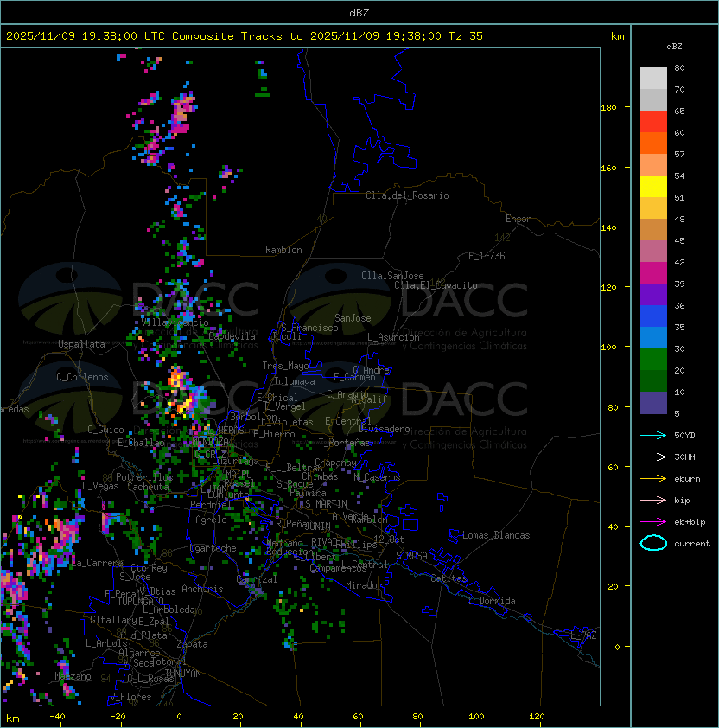Click the 'Divisadero' map label
This screenshot has width=719, height=728.
tap(385, 429)
